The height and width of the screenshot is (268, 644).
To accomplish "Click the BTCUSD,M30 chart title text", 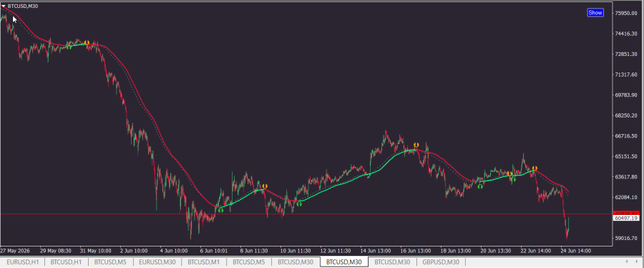I will [23, 6].
